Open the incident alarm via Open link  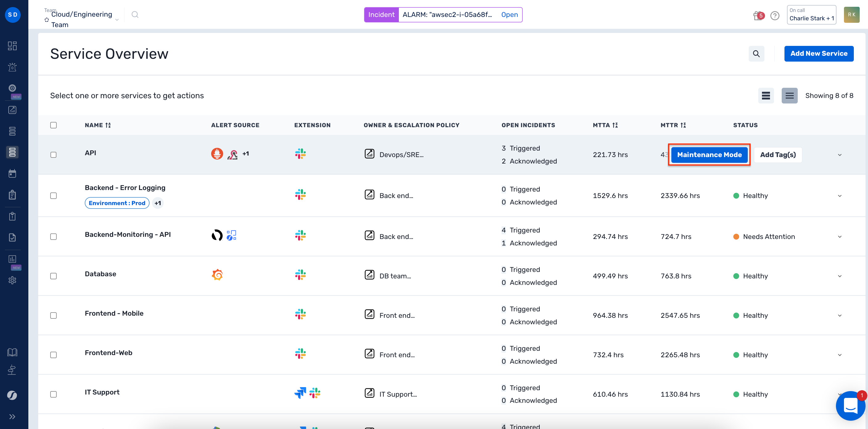click(x=509, y=14)
